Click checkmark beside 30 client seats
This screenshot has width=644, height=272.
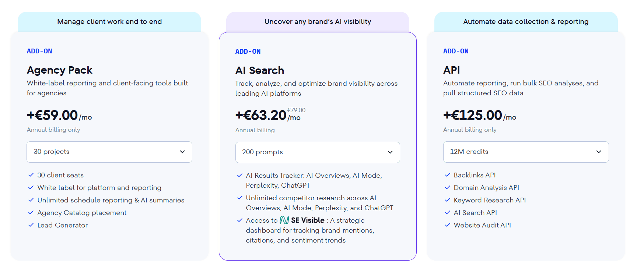(x=31, y=175)
